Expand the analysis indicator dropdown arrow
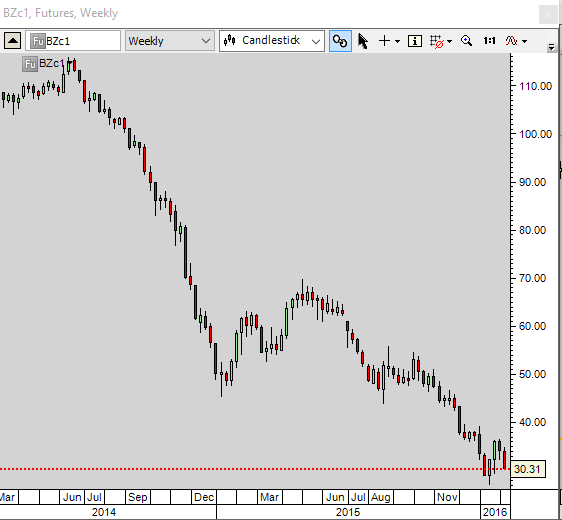This screenshot has height=520, width=562. pyautogui.click(x=524, y=42)
